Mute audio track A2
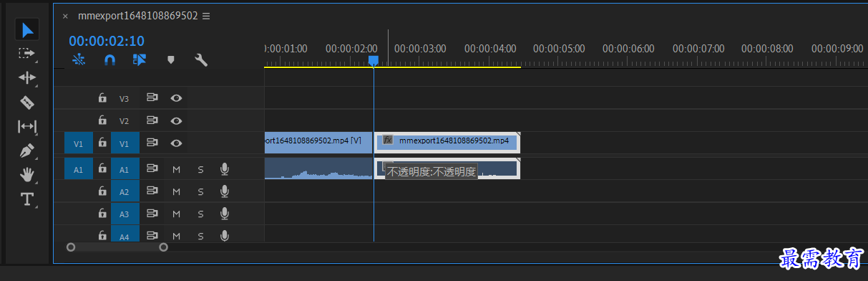This screenshot has height=281, width=868. pyautogui.click(x=176, y=191)
